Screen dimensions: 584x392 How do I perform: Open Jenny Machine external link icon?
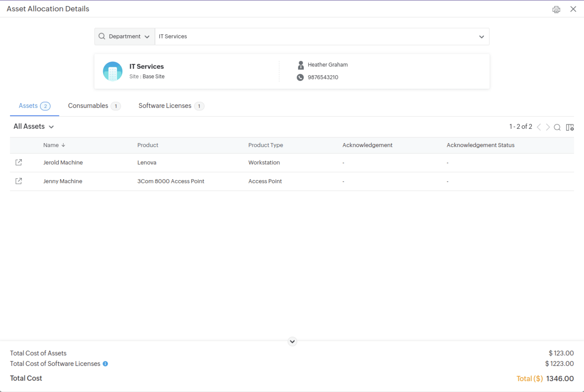click(19, 181)
